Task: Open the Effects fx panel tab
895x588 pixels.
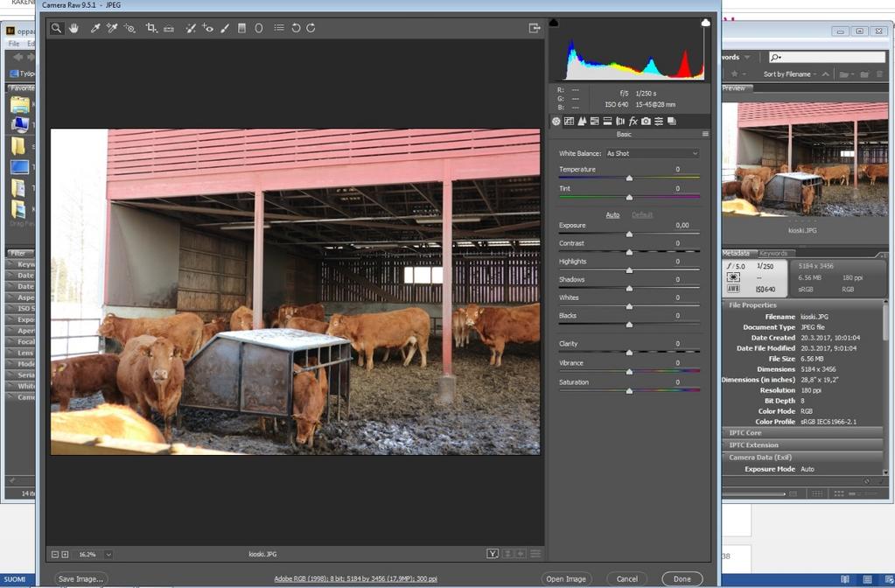Action: (633, 121)
